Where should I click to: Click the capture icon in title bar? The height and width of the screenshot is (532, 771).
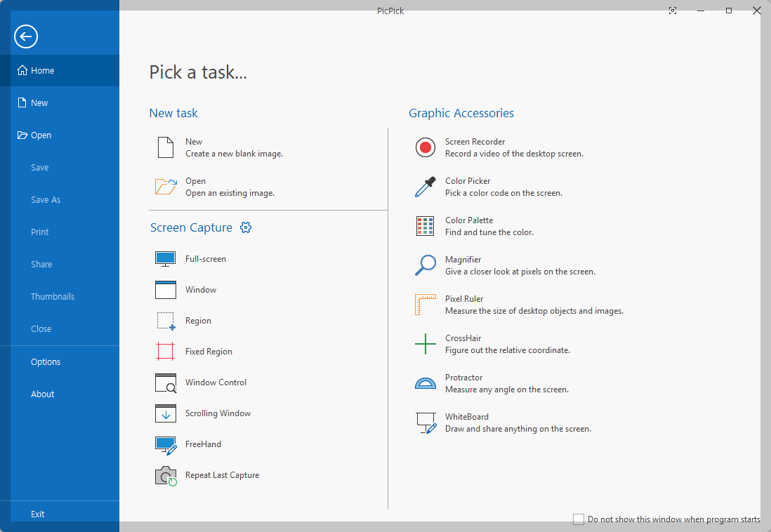(x=673, y=11)
